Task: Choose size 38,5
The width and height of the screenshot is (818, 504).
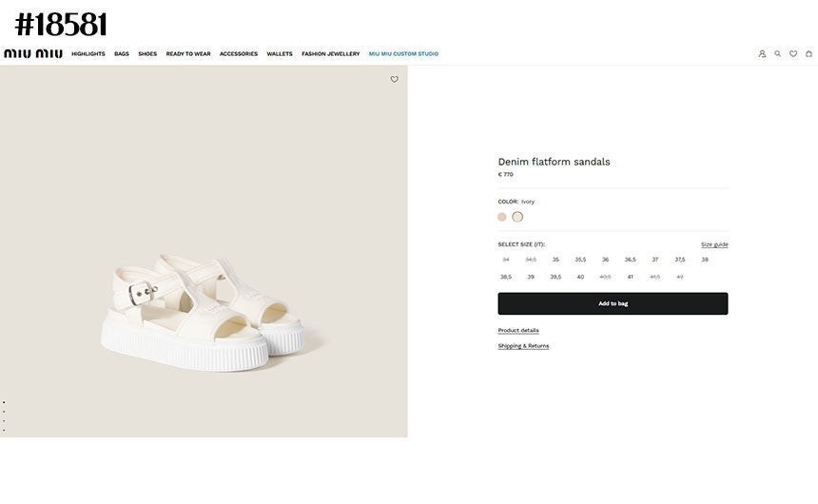Action: tap(506, 277)
